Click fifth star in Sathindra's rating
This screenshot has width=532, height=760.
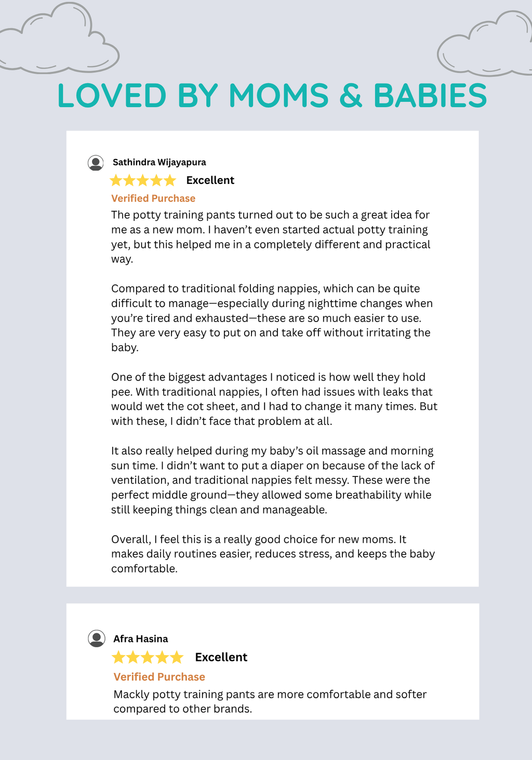(x=170, y=181)
